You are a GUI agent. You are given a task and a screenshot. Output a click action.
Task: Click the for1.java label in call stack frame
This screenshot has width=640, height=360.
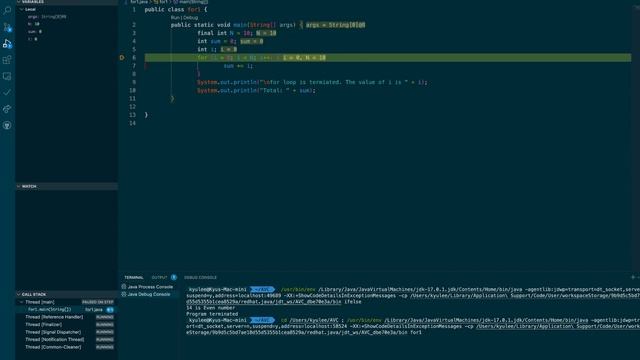[x=94, y=310]
